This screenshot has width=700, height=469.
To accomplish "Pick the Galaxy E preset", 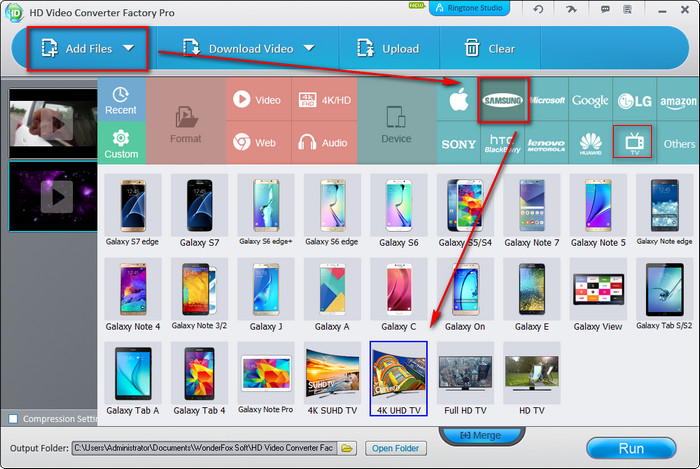I will coord(532,295).
